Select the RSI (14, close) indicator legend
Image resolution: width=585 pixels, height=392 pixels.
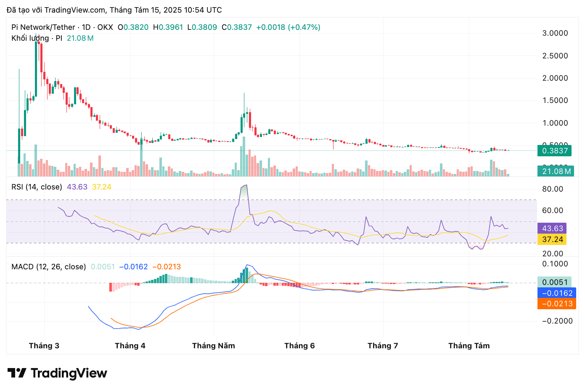[x=37, y=187]
